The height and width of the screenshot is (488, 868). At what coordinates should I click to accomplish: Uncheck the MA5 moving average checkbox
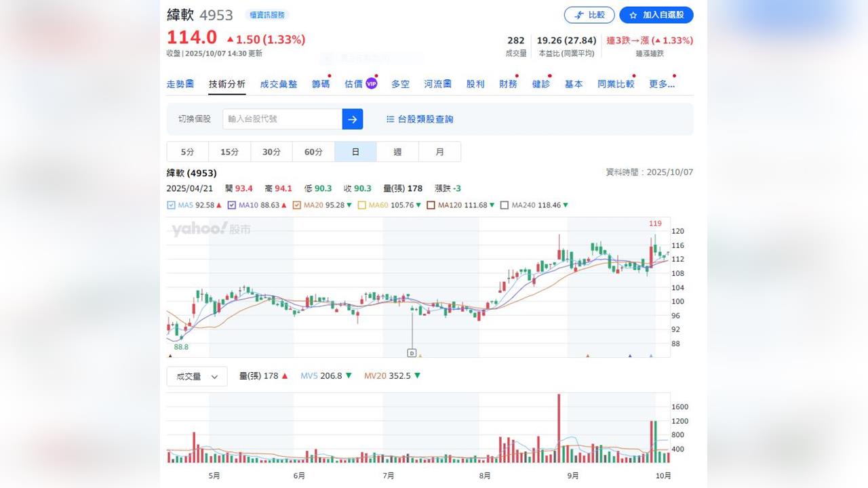tap(171, 205)
